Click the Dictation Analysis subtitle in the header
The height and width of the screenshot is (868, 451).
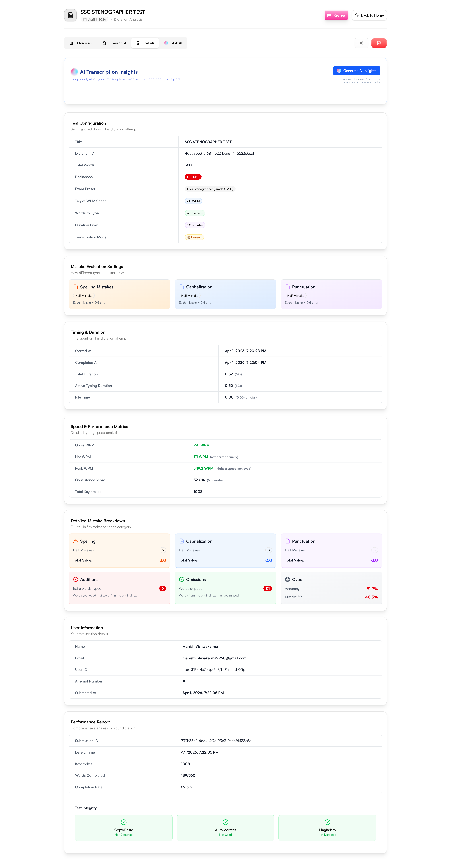pos(128,19)
